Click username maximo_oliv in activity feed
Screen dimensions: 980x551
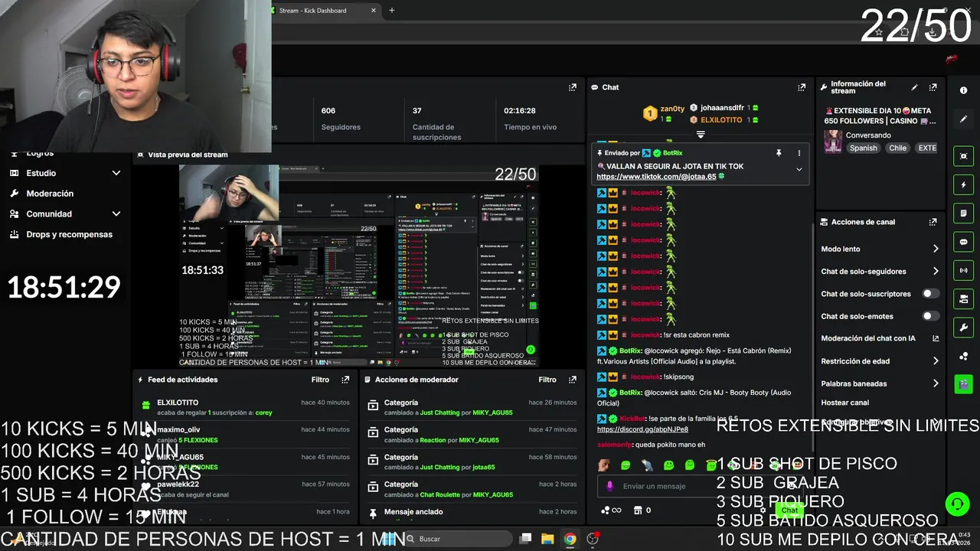[178, 430]
